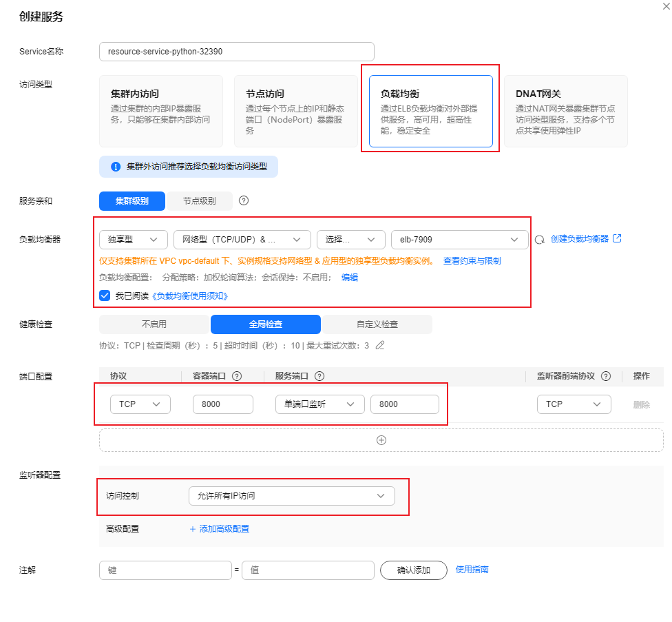Image resolution: width=672 pixels, height=622 pixels.
Task: Edit health check parameters with pencil icon
Action: tap(379, 346)
